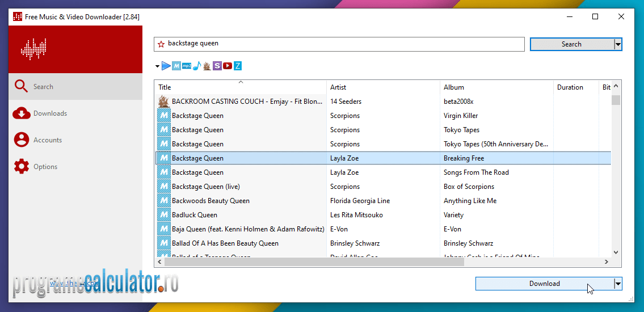Focus the search field containing backstage queen
The image size is (644, 312).
click(x=339, y=44)
